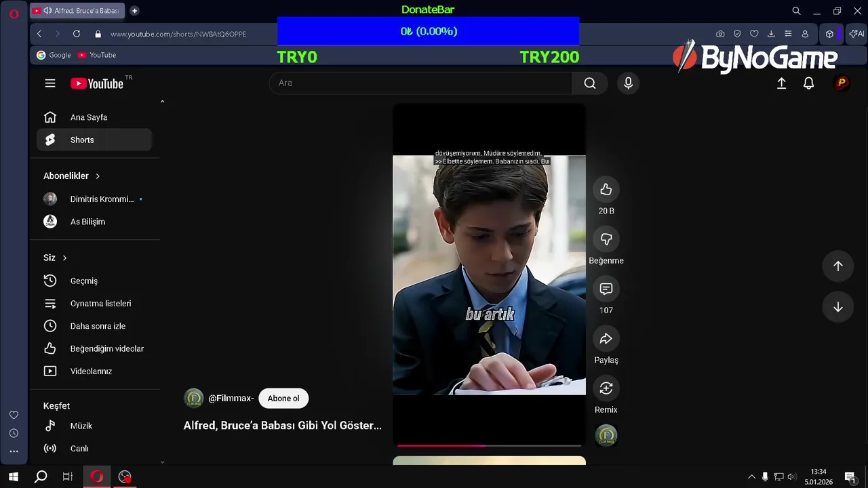This screenshot has width=868, height=488.
Task: Open the YouTube bookmark
Action: coord(97,55)
